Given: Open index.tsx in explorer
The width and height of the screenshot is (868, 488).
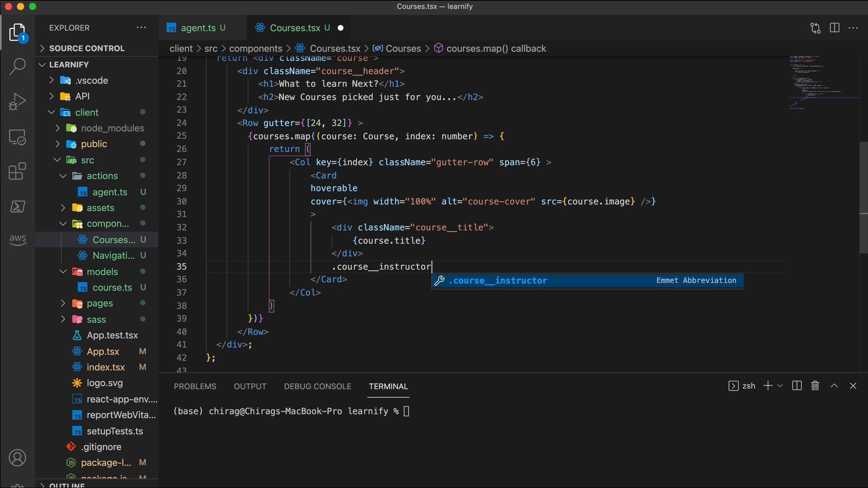Looking at the screenshot, I should coord(97,367).
